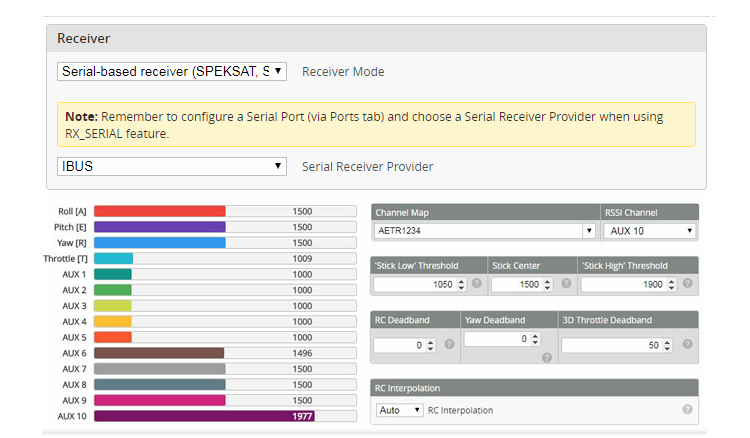The width and height of the screenshot is (750, 438).
Task: Click help icon for RC Interpolation
Action: 687,410
